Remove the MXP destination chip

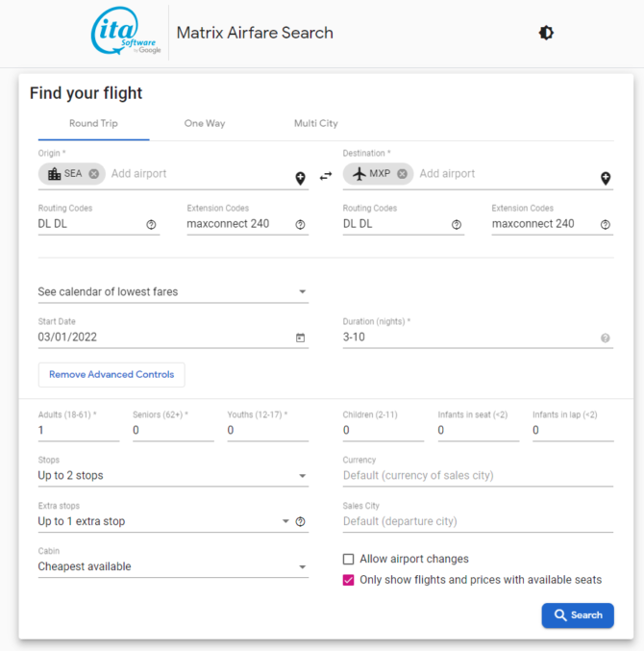402,173
